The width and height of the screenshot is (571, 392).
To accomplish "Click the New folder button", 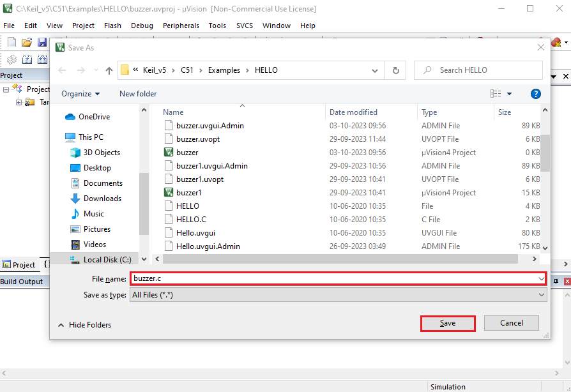I will tap(138, 94).
